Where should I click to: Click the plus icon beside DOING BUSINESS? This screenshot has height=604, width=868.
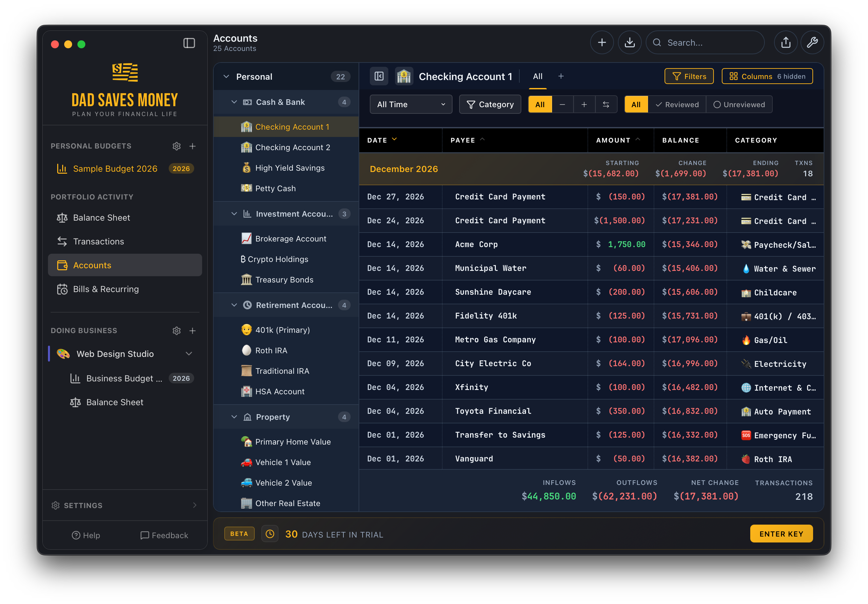tap(193, 330)
